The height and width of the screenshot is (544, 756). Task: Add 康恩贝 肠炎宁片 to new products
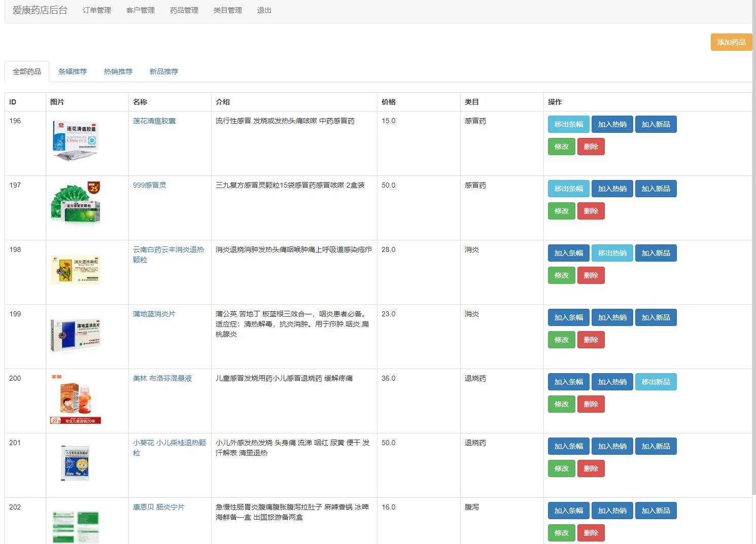coord(656,510)
